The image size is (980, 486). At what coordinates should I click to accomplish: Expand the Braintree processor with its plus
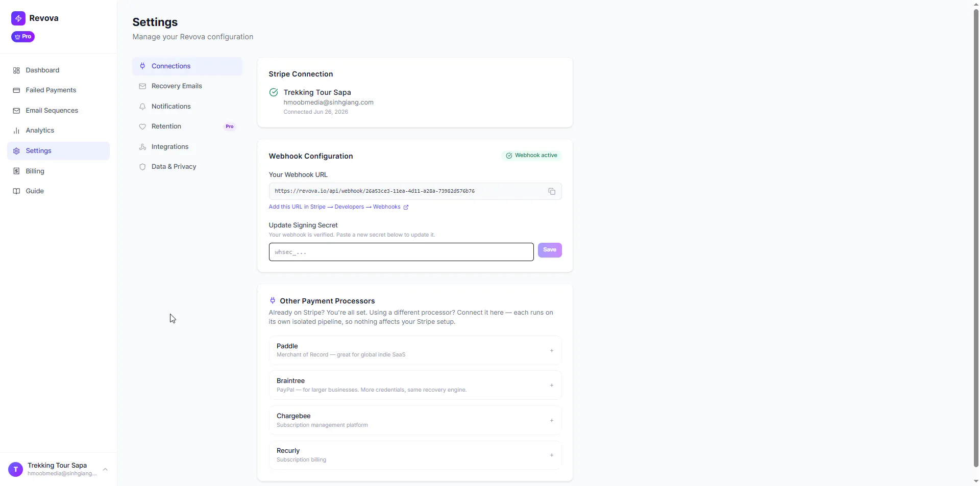(x=552, y=385)
